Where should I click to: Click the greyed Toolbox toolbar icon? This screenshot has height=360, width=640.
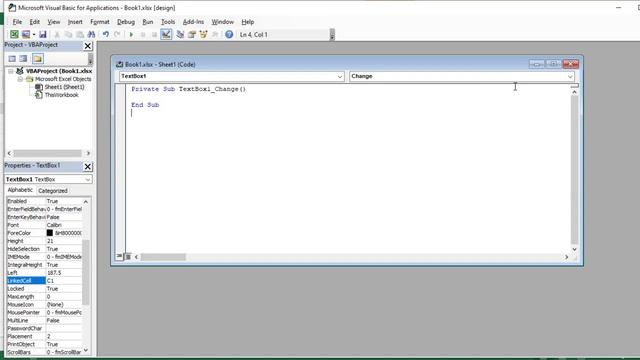(x=215, y=35)
